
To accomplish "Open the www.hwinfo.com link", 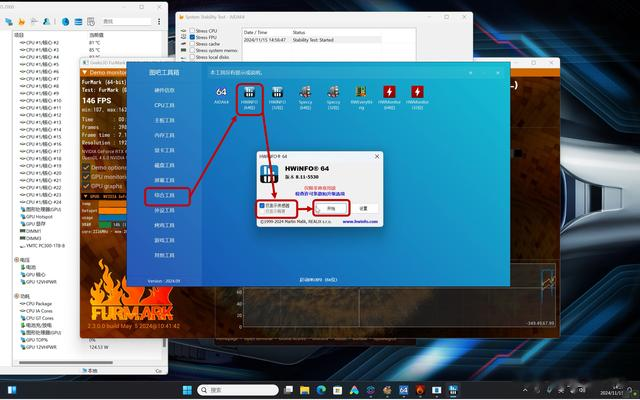I will point(360,222).
